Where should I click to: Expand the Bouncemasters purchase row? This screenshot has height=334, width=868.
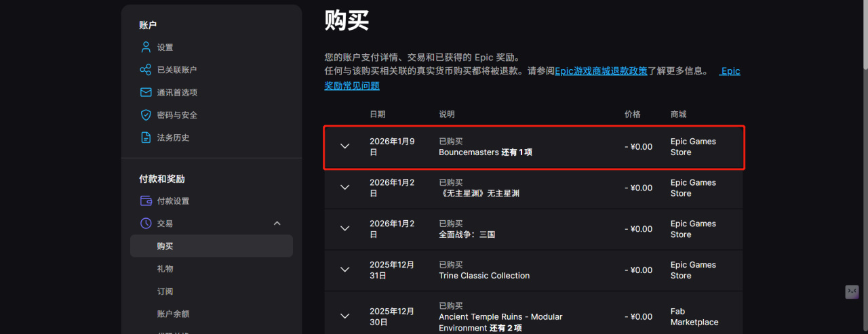point(344,146)
